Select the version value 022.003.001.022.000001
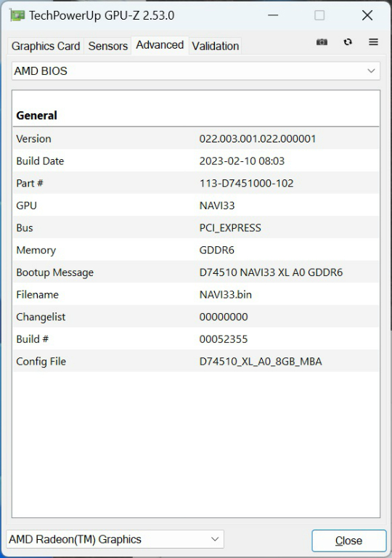The image size is (392, 558). pyautogui.click(x=258, y=139)
